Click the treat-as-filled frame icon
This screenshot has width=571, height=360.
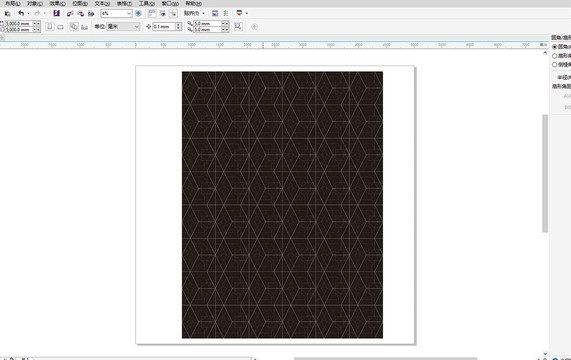(238, 27)
